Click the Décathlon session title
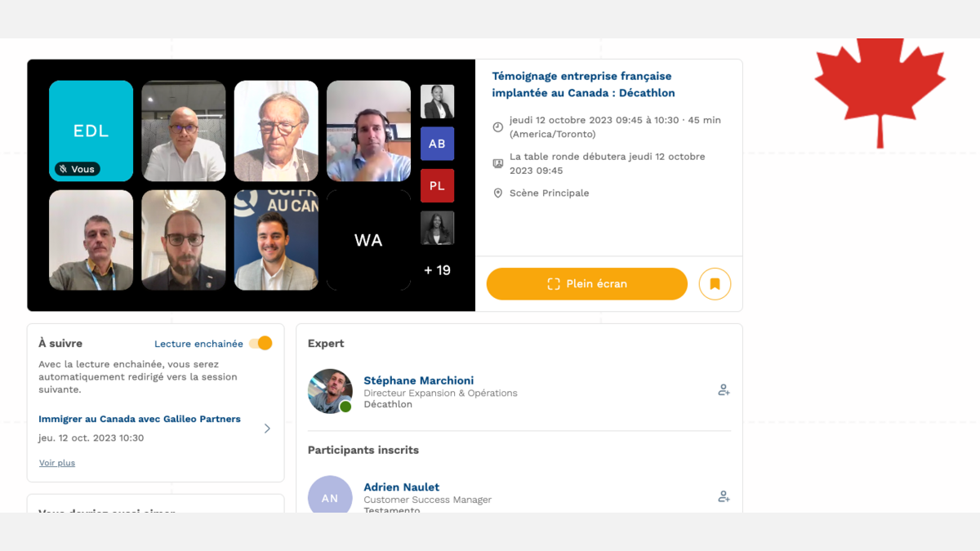The width and height of the screenshot is (980, 551). point(582,84)
